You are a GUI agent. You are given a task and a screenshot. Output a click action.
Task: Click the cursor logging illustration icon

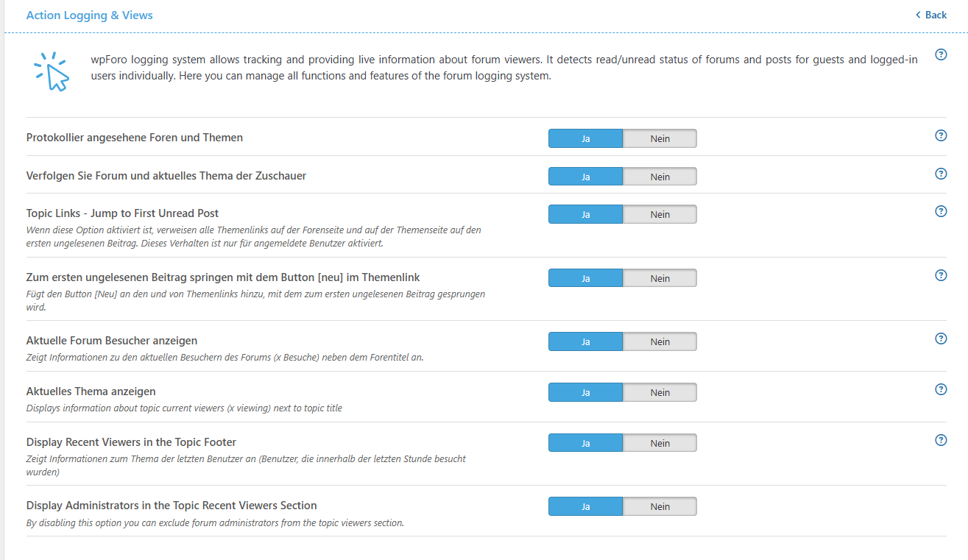52,71
